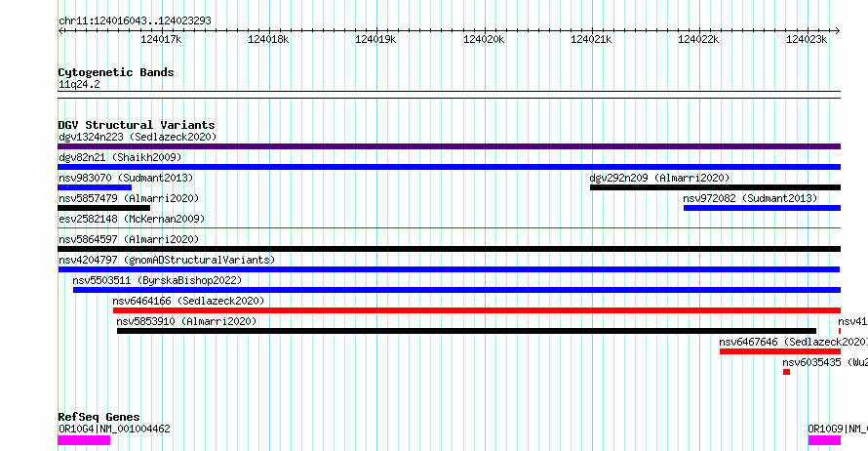The width and height of the screenshot is (868, 451).
Task: Open nsv983070 (Sudmant2013) label
Action: tap(126, 178)
